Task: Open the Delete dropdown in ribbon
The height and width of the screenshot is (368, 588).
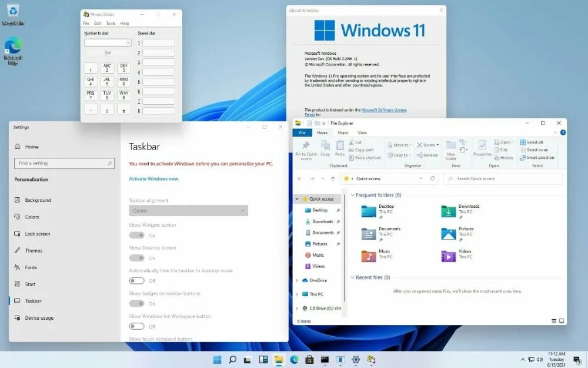Action: click(428, 145)
